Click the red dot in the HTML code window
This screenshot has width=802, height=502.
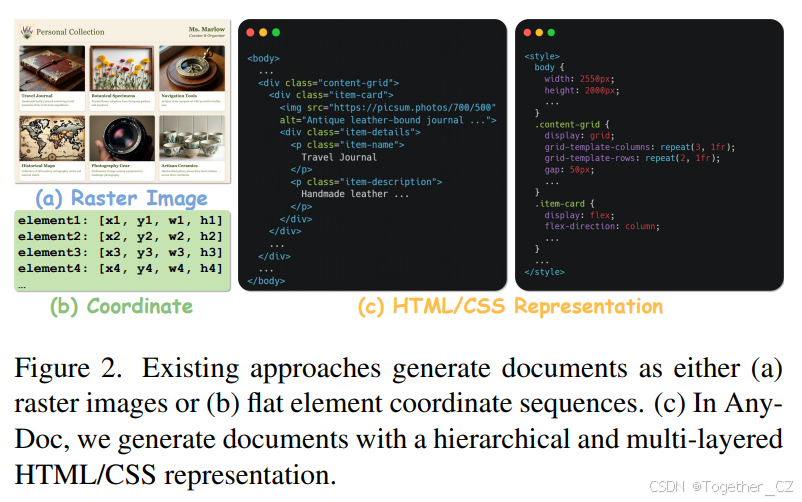(x=250, y=32)
